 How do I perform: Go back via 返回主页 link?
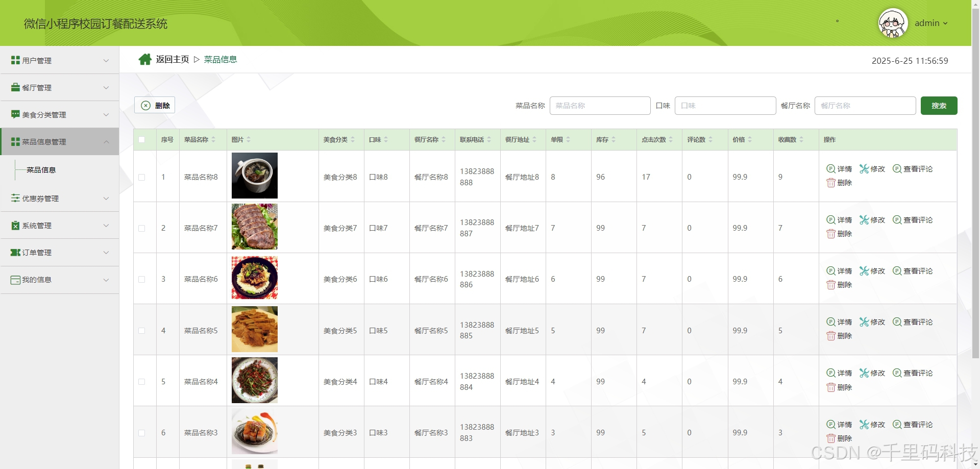coord(172,59)
